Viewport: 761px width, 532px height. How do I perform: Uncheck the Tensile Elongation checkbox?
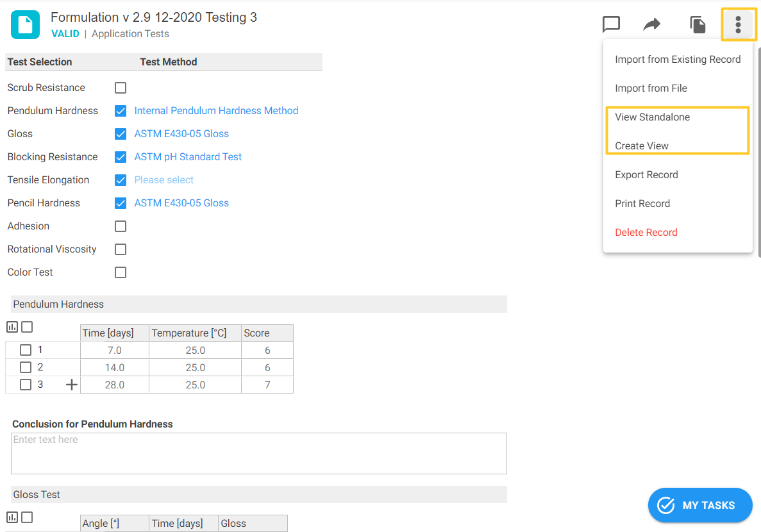click(121, 180)
